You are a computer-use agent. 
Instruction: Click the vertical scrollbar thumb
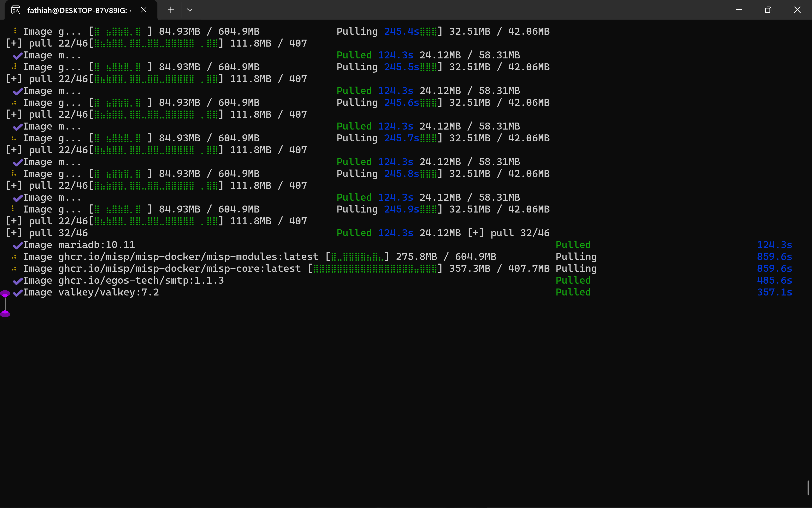pyautogui.click(x=808, y=488)
